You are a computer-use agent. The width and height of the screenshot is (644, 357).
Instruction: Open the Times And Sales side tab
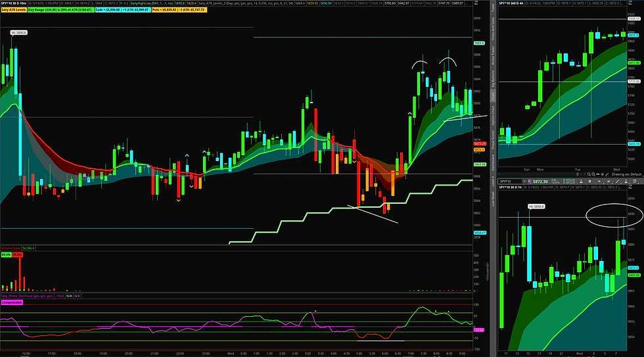pos(493,28)
